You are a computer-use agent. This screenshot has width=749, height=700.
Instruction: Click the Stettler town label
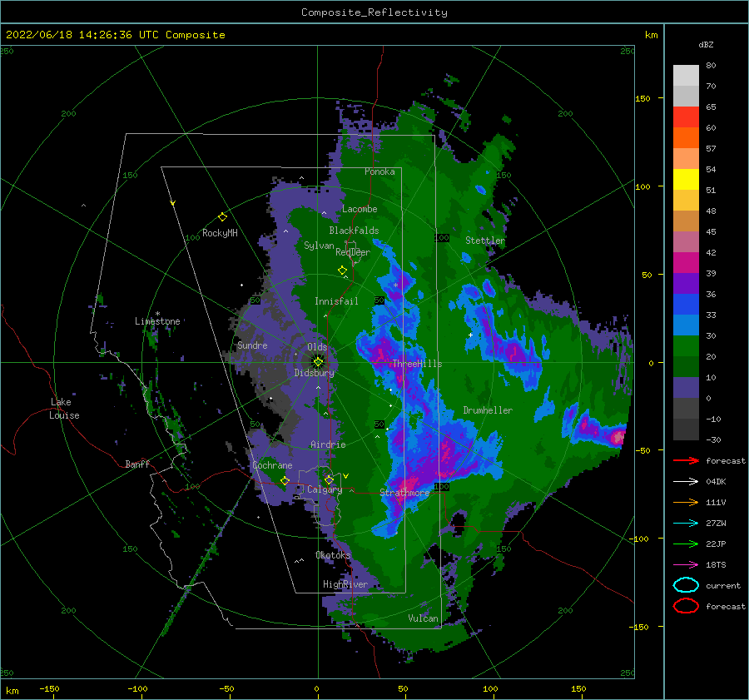coord(485,241)
